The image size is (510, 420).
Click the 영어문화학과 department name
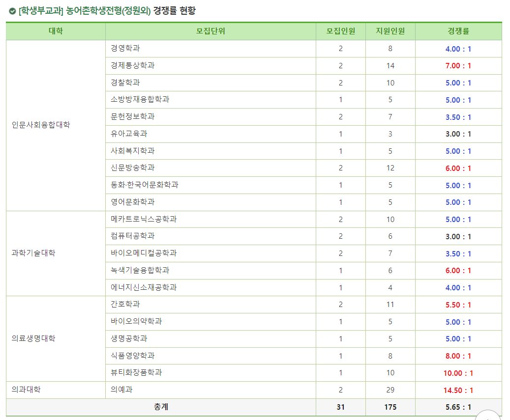point(133,202)
